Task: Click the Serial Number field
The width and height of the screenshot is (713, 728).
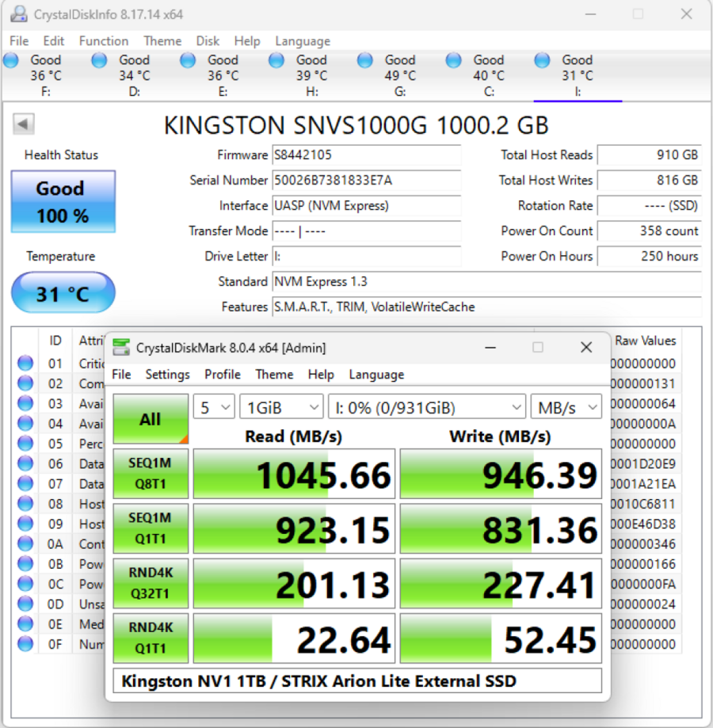Action: point(367,180)
